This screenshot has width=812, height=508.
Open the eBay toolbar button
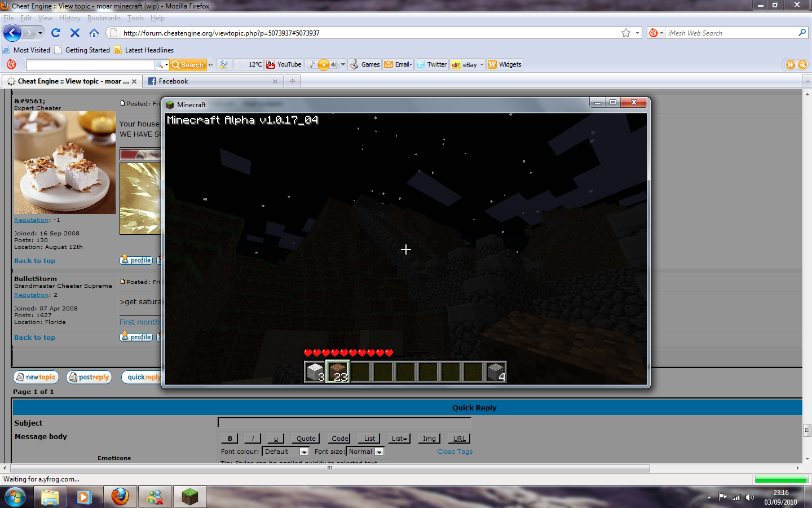[x=465, y=64]
